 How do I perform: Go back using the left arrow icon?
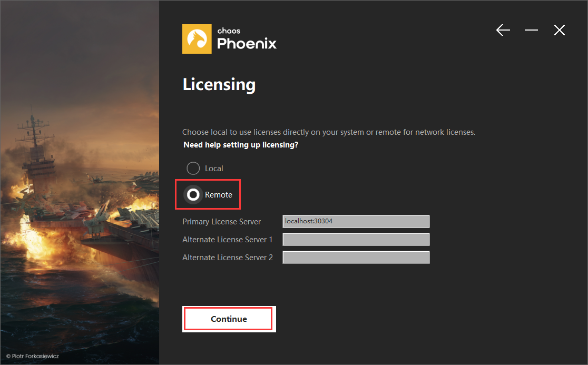(503, 30)
